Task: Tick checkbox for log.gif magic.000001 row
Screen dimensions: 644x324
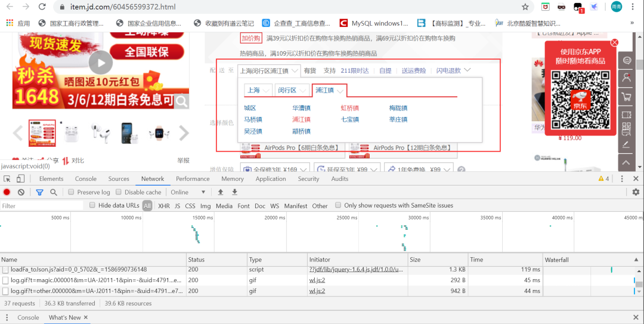Action: pos(5,280)
